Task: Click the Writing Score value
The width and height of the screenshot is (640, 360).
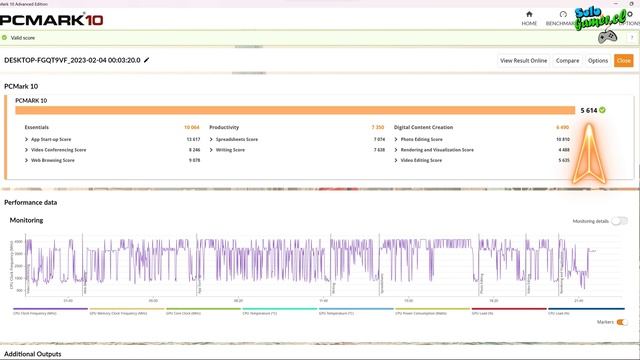Action: 379,150
